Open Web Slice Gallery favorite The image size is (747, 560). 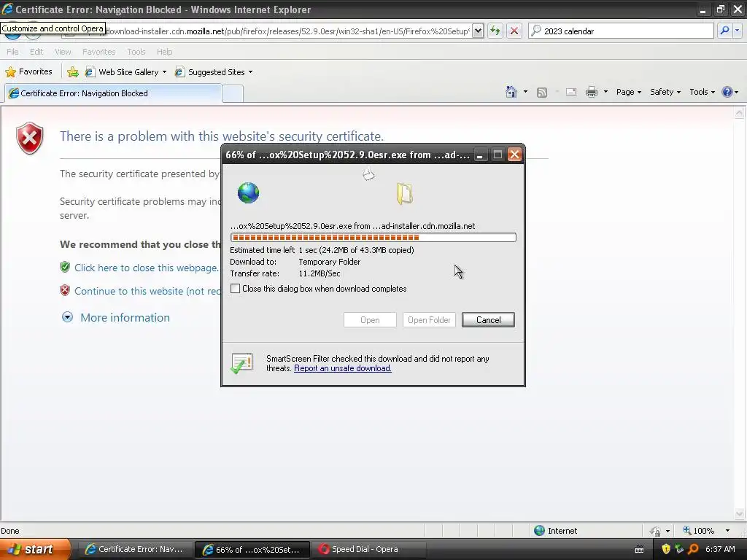(x=122, y=72)
